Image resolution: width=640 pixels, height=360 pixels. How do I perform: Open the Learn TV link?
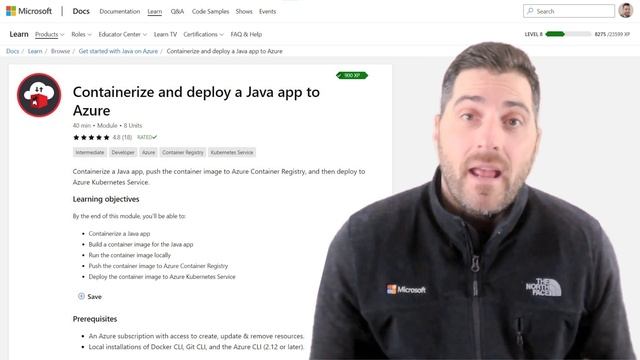tap(165, 34)
